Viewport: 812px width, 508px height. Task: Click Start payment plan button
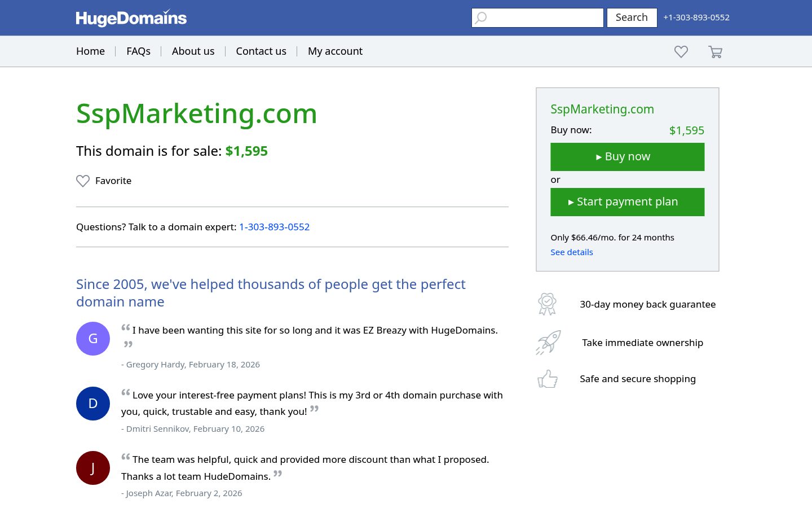click(627, 202)
